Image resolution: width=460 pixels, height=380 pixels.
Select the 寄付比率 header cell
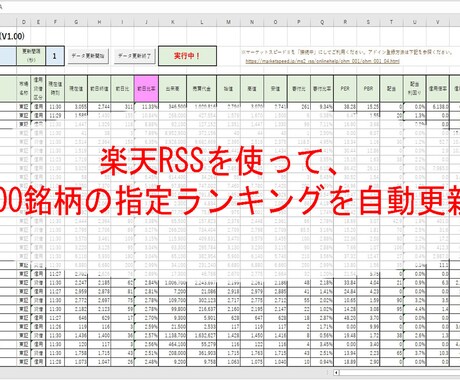(x=322, y=89)
